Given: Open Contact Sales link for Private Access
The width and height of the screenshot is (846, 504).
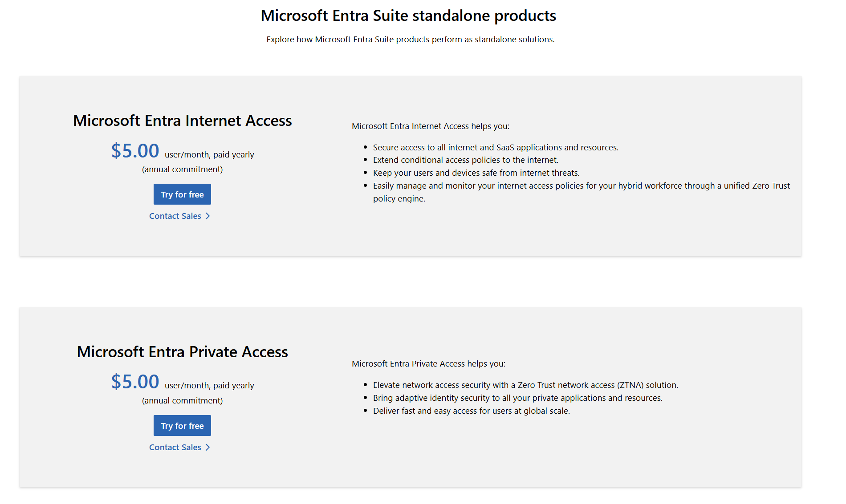Looking at the screenshot, I should coord(175,448).
